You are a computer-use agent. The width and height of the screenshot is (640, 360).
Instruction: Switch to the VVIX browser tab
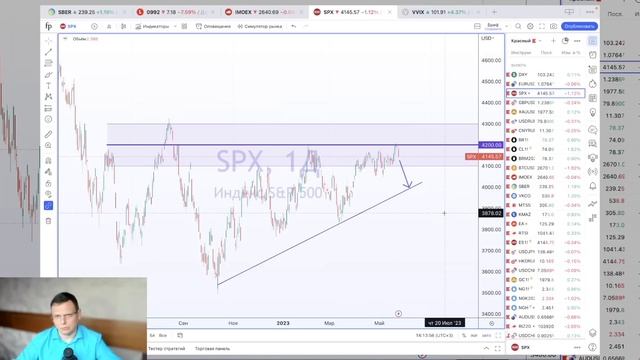point(441,12)
